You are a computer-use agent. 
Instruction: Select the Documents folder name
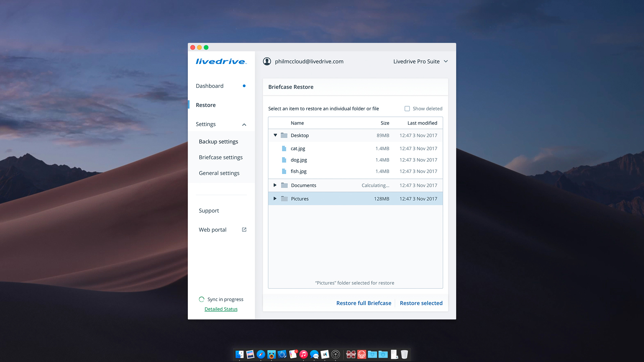coord(304,185)
